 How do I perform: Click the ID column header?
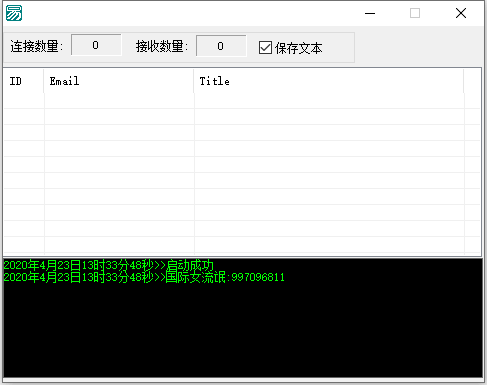(x=23, y=81)
